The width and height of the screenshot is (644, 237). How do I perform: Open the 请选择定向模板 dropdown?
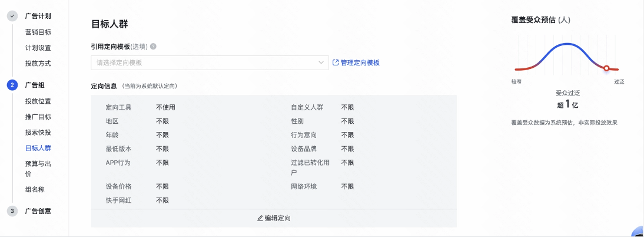pos(210,62)
